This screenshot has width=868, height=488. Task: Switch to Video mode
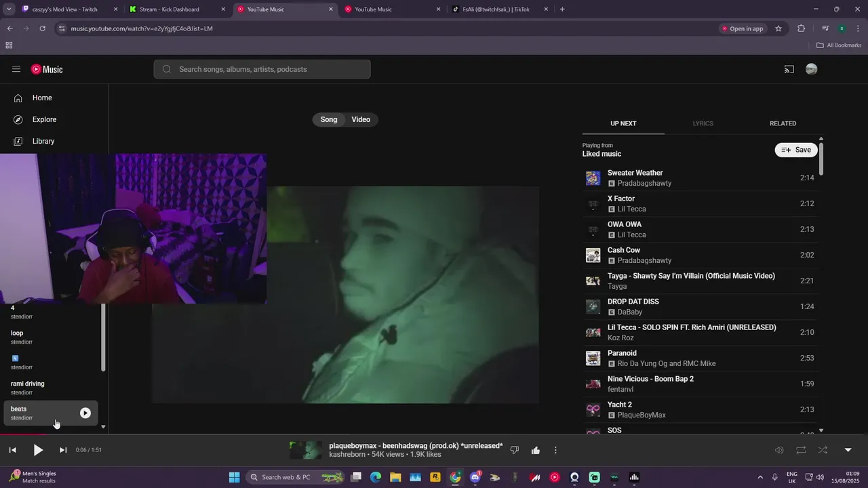(x=361, y=119)
